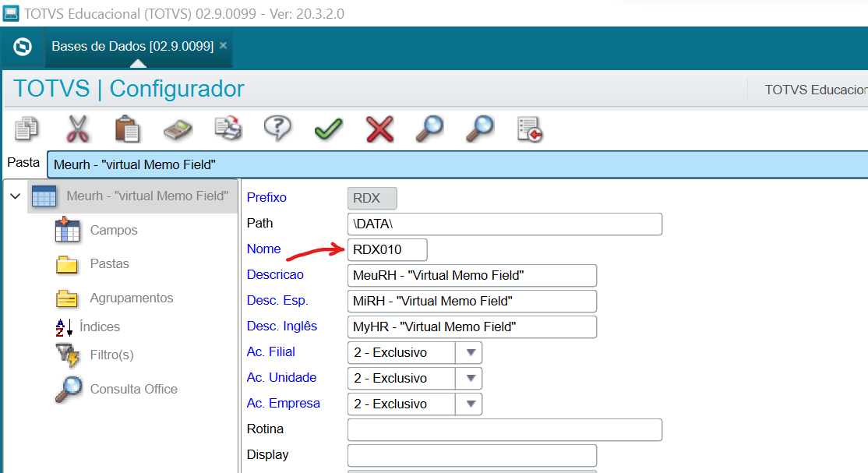
Task: Click the Descricao label
Action: (275, 275)
